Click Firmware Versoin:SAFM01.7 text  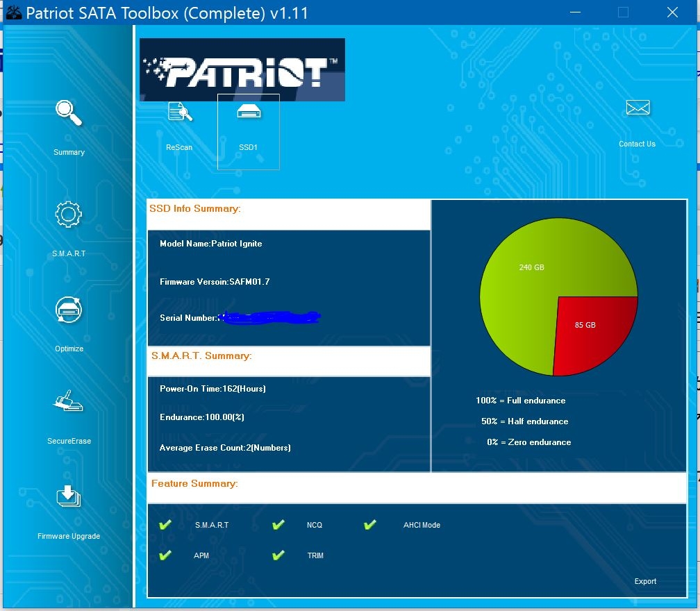[x=215, y=282]
